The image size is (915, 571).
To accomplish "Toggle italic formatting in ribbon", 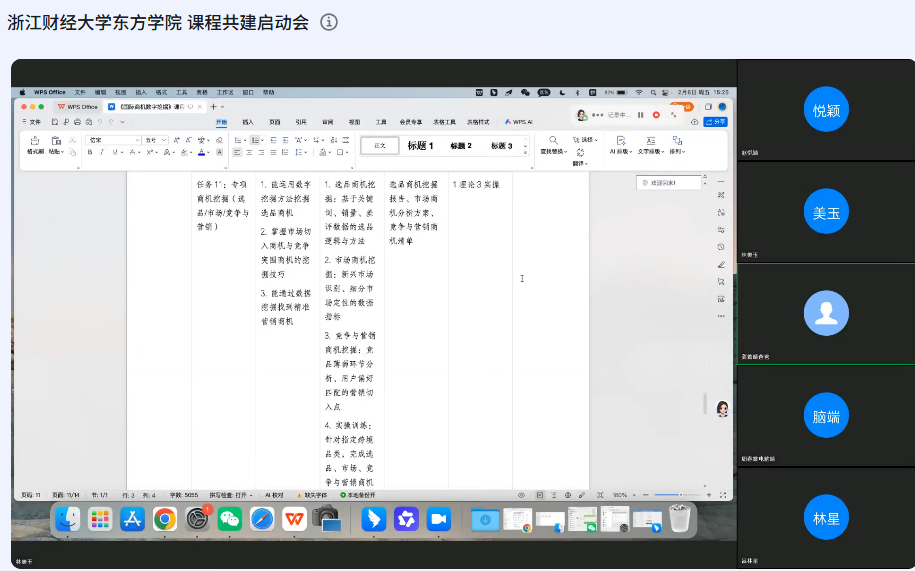I will tap(102, 153).
